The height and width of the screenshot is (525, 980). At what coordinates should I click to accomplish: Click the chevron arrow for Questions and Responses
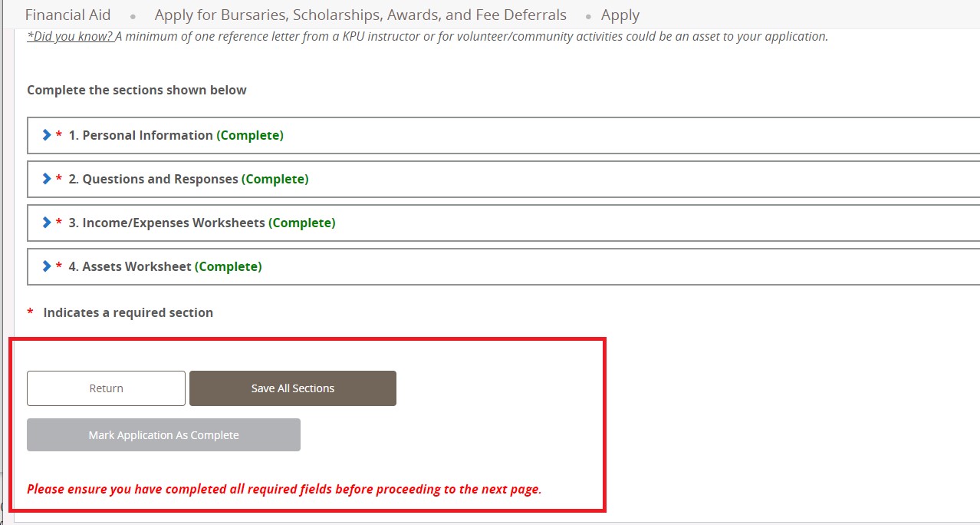tap(47, 179)
